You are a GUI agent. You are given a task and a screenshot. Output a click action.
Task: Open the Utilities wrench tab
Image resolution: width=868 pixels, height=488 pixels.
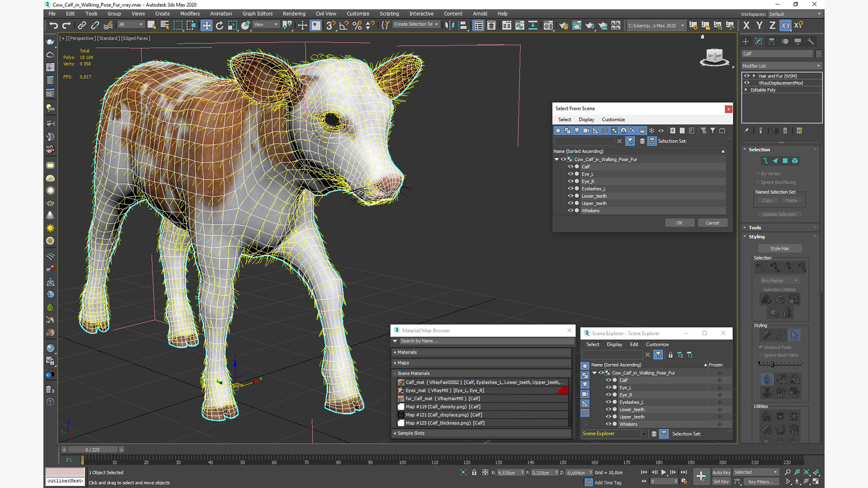811,41
